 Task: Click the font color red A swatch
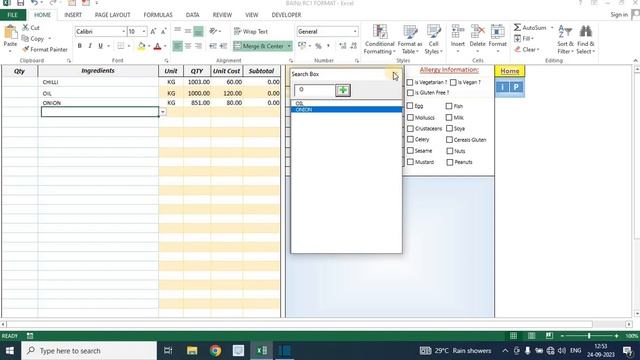pyautogui.click(x=158, y=46)
